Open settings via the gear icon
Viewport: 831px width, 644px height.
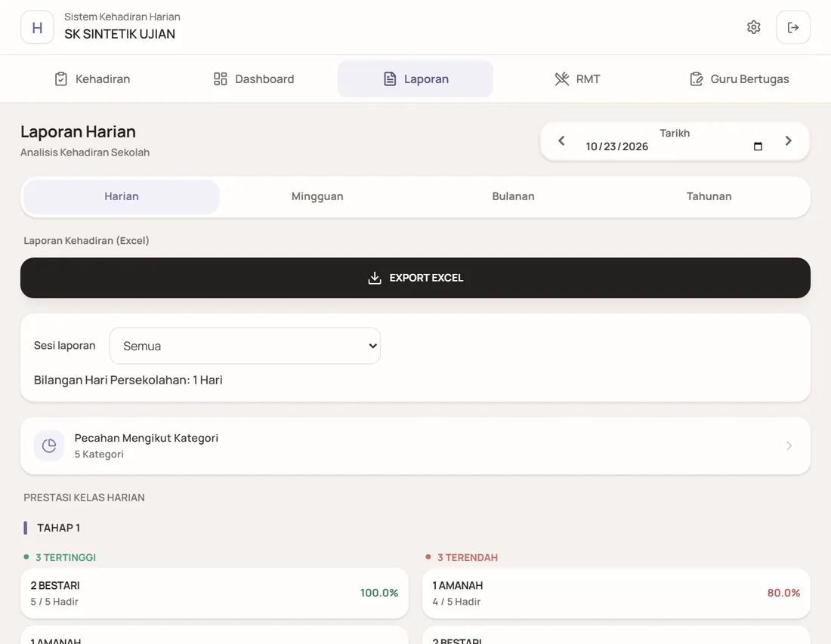pos(754,27)
